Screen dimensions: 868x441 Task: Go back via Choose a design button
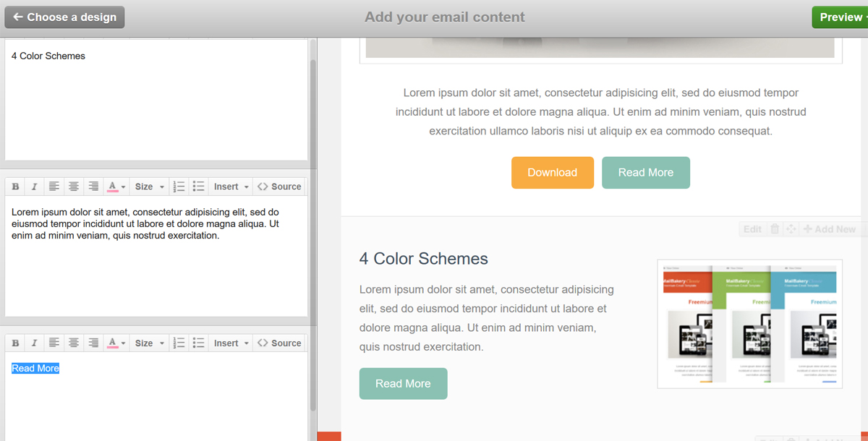pyautogui.click(x=64, y=17)
